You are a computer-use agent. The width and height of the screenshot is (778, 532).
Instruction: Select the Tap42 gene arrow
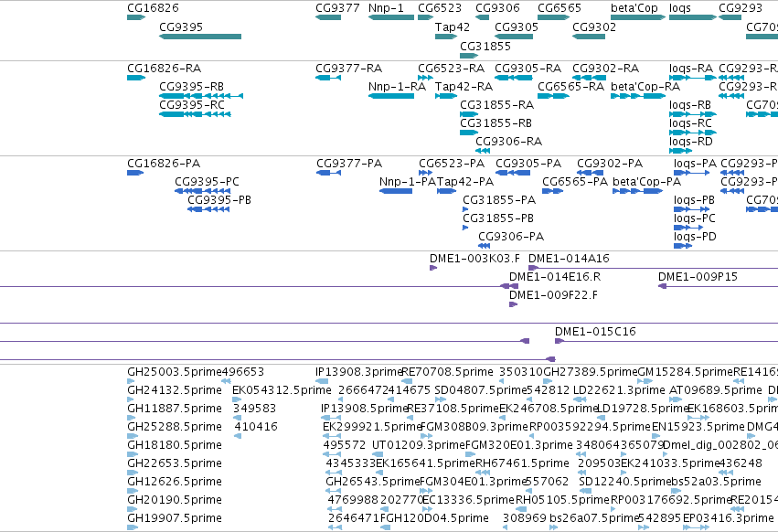[x=445, y=37]
